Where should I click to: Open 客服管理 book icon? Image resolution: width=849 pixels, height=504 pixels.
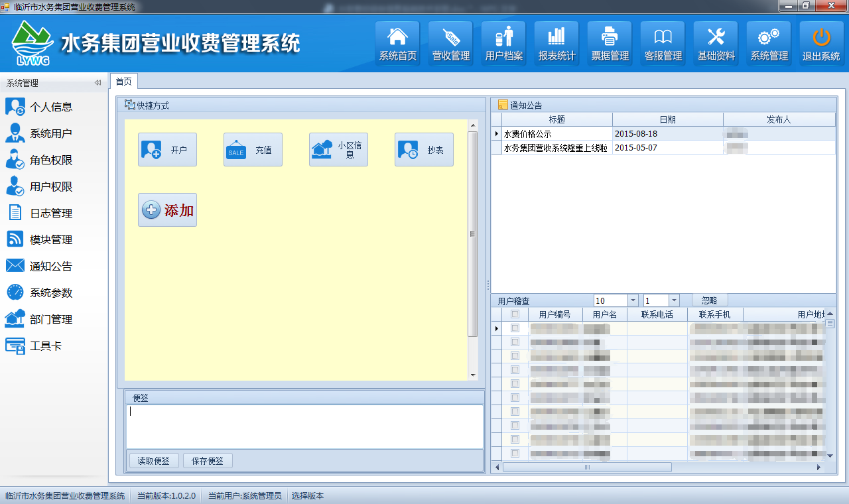(x=663, y=44)
